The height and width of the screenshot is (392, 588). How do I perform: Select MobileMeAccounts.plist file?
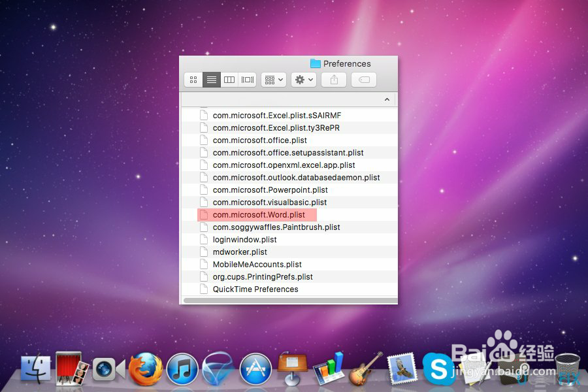coord(289,264)
